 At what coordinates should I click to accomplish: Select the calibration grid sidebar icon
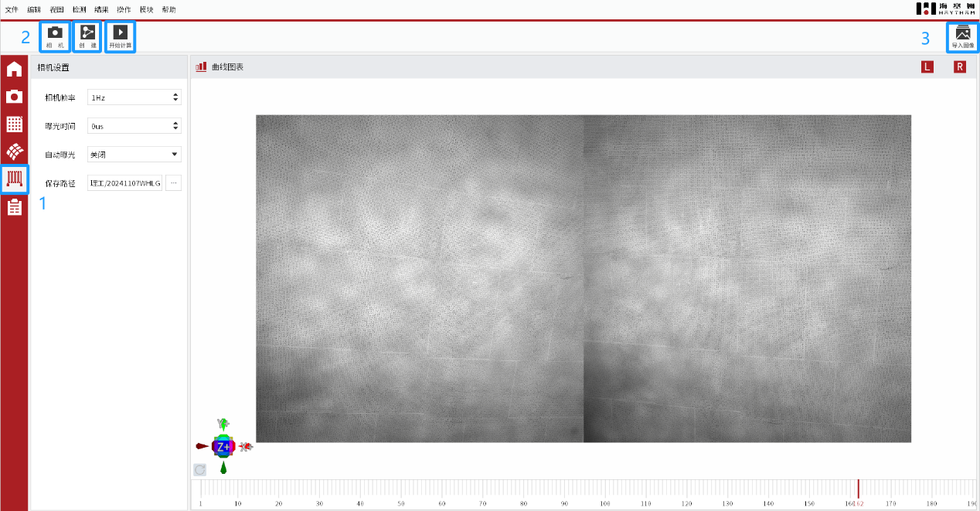(x=14, y=124)
